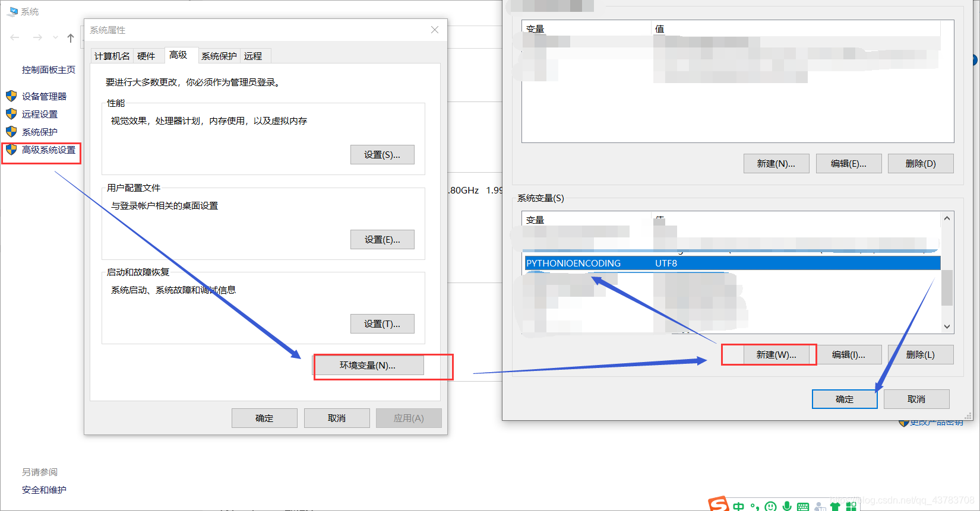The width and height of the screenshot is (980, 511).
Task: Click system variables scrollbar down arrow
Action: pos(947,326)
